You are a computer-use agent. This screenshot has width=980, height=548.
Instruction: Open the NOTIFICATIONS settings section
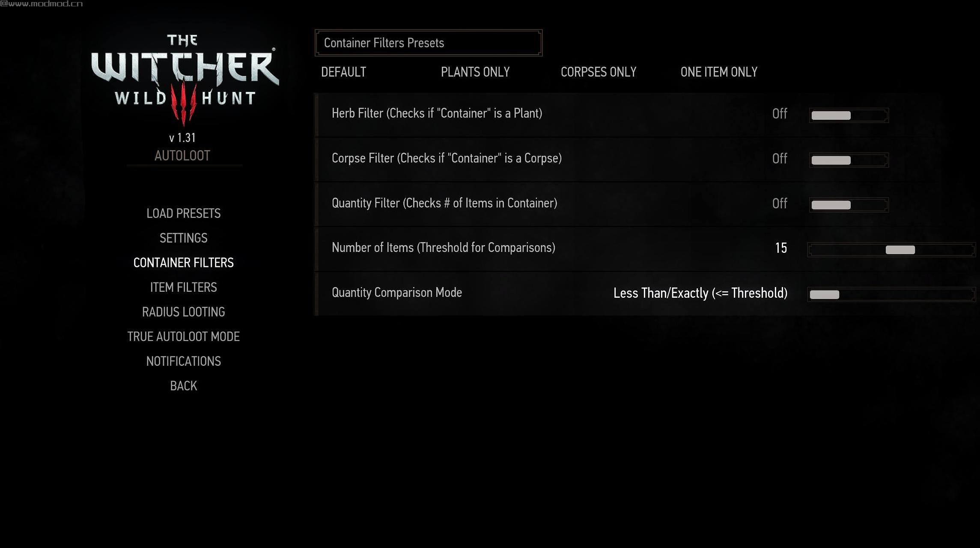[183, 361]
